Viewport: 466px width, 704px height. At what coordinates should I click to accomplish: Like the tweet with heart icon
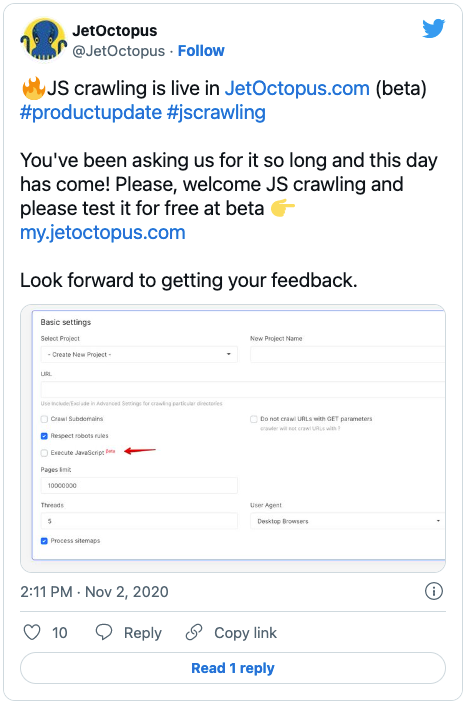32,632
